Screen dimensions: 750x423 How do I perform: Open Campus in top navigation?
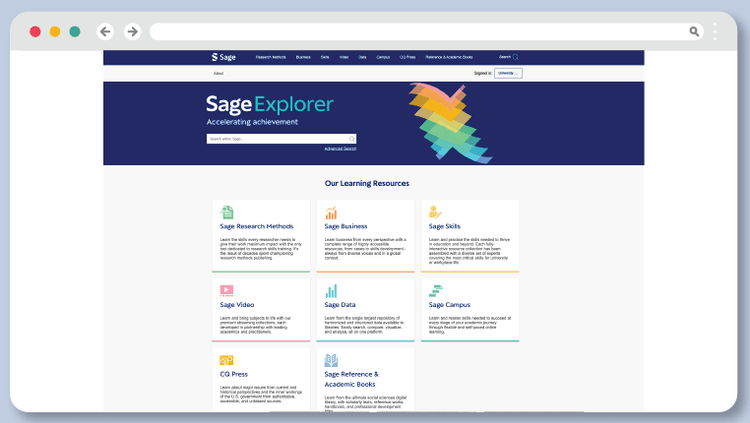[383, 57]
